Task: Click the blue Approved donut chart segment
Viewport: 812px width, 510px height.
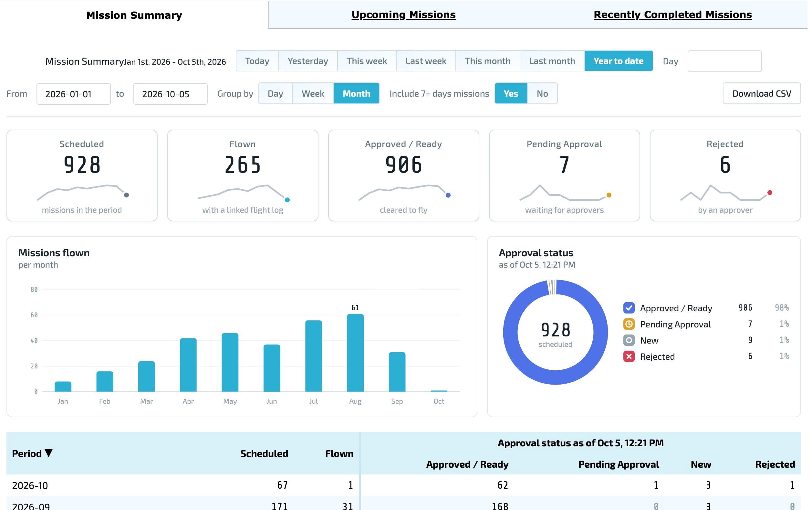Action: [x=556, y=377]
